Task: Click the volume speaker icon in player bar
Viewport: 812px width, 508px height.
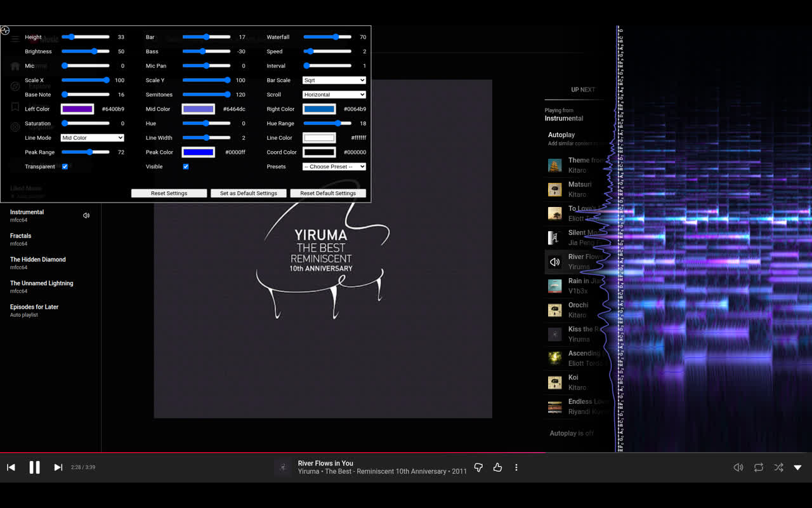Action: [x=738, y=467]
